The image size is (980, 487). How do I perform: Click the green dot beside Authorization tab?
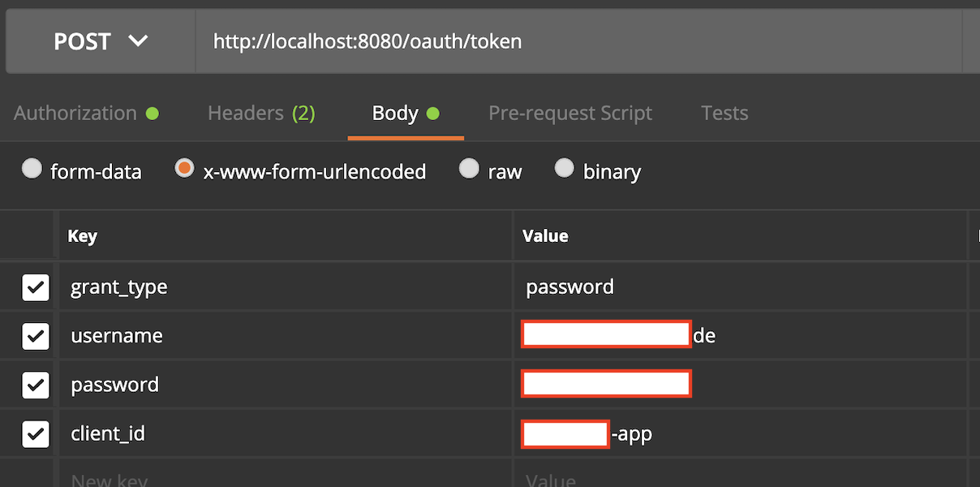click(x=153, y=113)
